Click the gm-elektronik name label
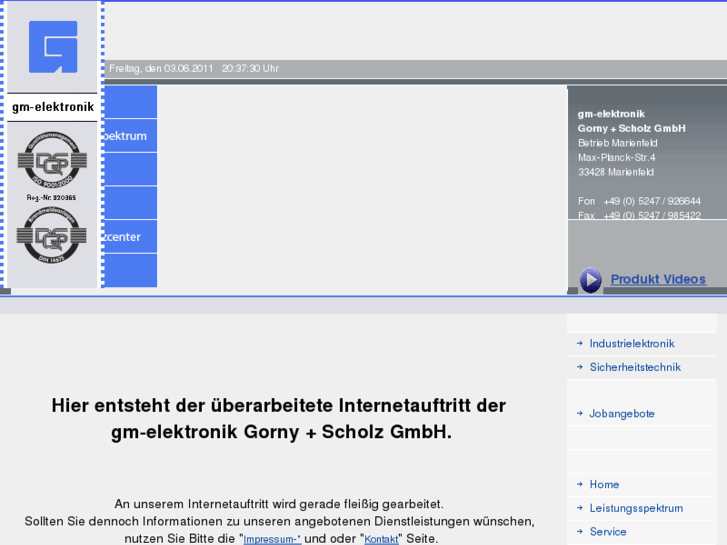Image resolution: width=727 pixels, height=545 pixels. [53, 107]
